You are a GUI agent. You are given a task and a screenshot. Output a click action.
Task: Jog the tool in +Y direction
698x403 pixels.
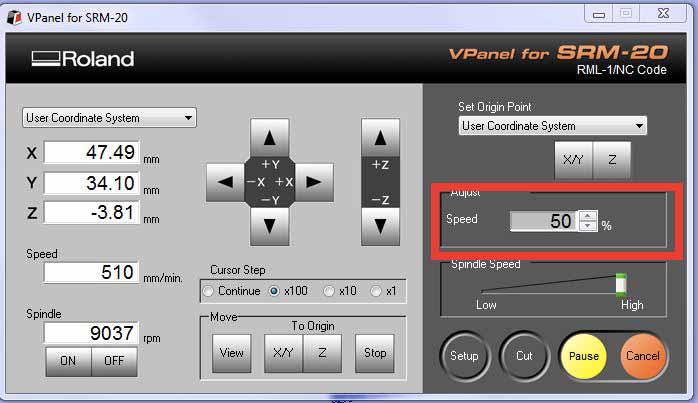269,138
